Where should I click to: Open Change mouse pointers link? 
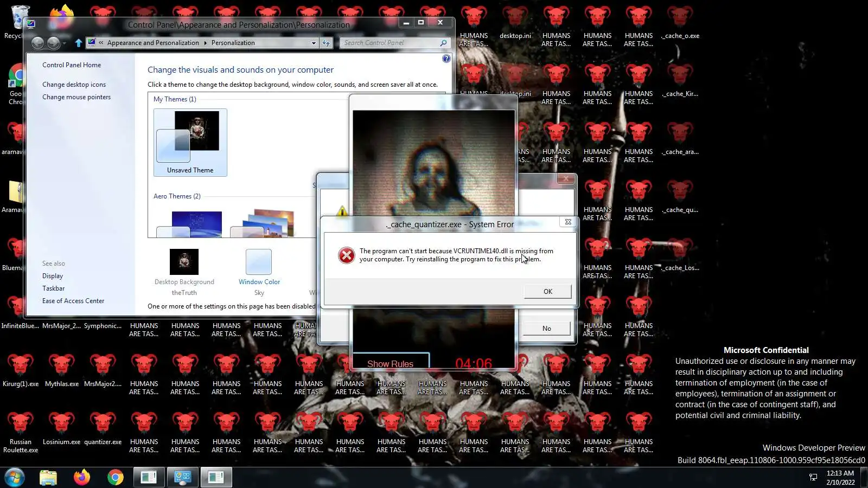pos(76,97)
